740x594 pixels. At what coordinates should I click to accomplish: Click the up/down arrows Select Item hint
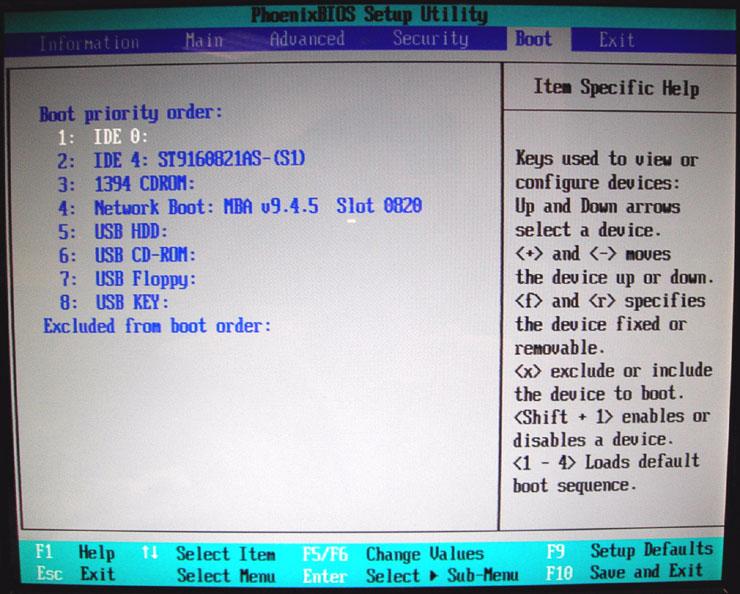point(208,553)
